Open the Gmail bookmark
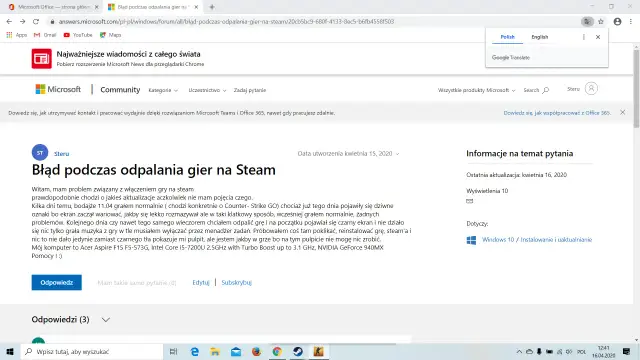Viewport: 640px width, 360px height. (45, 35)
